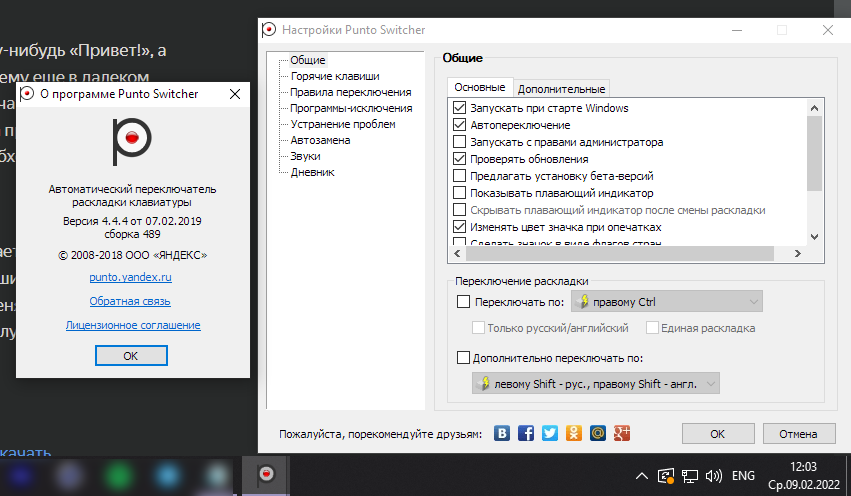Select Автозамена tree item
The height and width of the screenshot is (496, 851).
click(x=320, y=140)
